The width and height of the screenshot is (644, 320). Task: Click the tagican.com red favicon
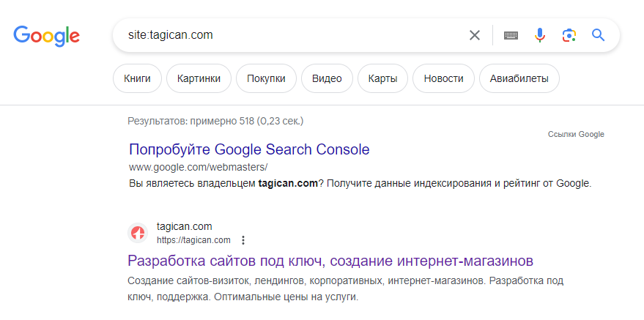coord(138,233)
